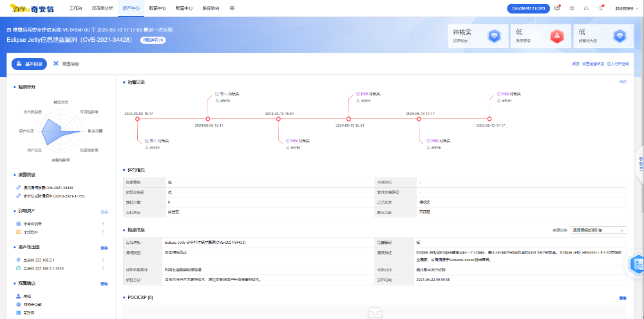This screenshot has height=319, width=644.
Task: Click the orange software icon under 影响资产
Action: (19, 232)
